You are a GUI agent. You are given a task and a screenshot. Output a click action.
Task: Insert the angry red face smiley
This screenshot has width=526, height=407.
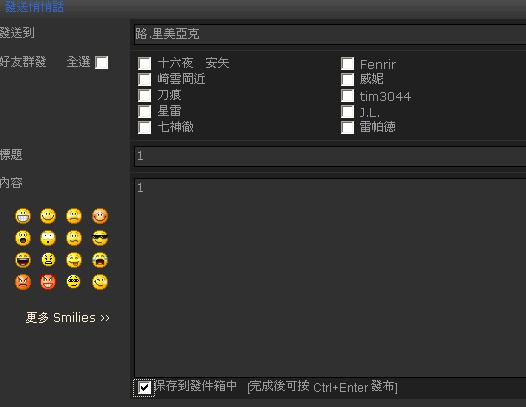click(x=23, y=282)
